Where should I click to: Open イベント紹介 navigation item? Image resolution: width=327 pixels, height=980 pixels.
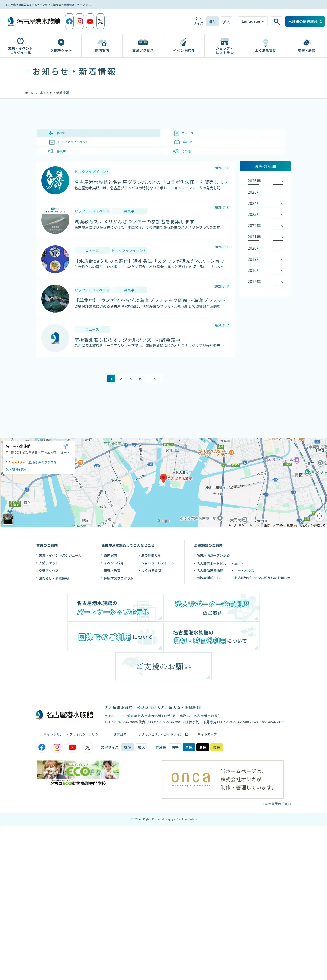[184, 46]
